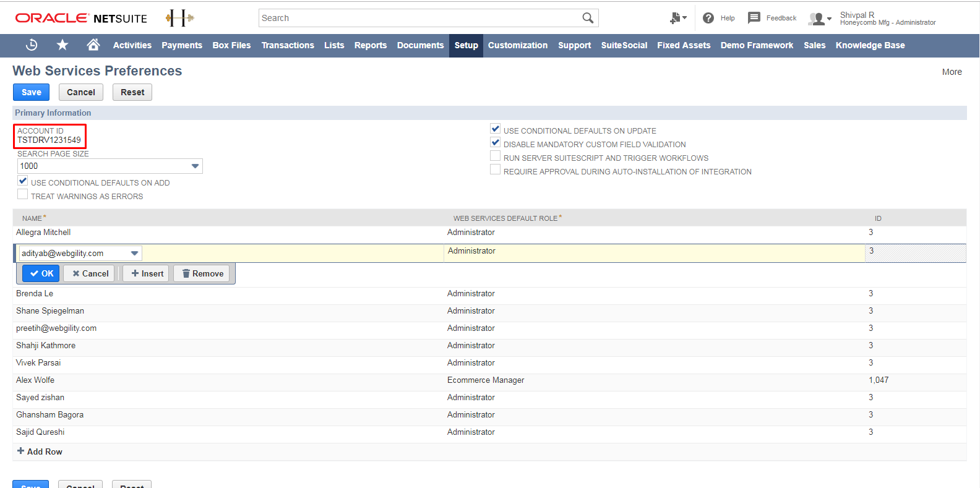
Task: Open the Payments menu
Action: coord(182,45)
